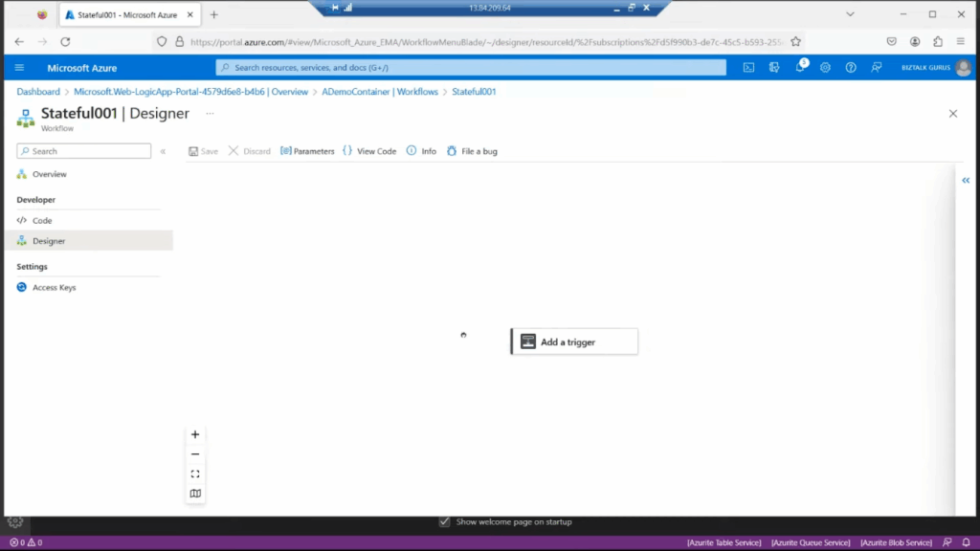Fit the workflow to view
Screen dimensions: 980x551
pyautogui.click(x=195, y=474)
